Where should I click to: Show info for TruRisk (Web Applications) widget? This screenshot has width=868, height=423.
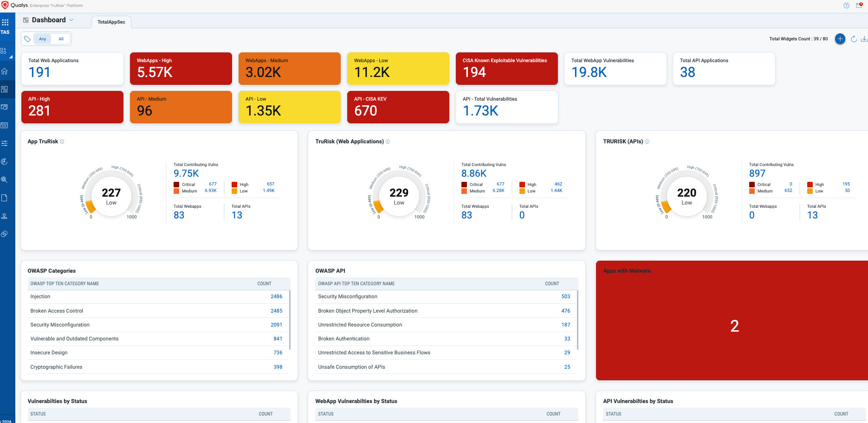click(388, 141)
